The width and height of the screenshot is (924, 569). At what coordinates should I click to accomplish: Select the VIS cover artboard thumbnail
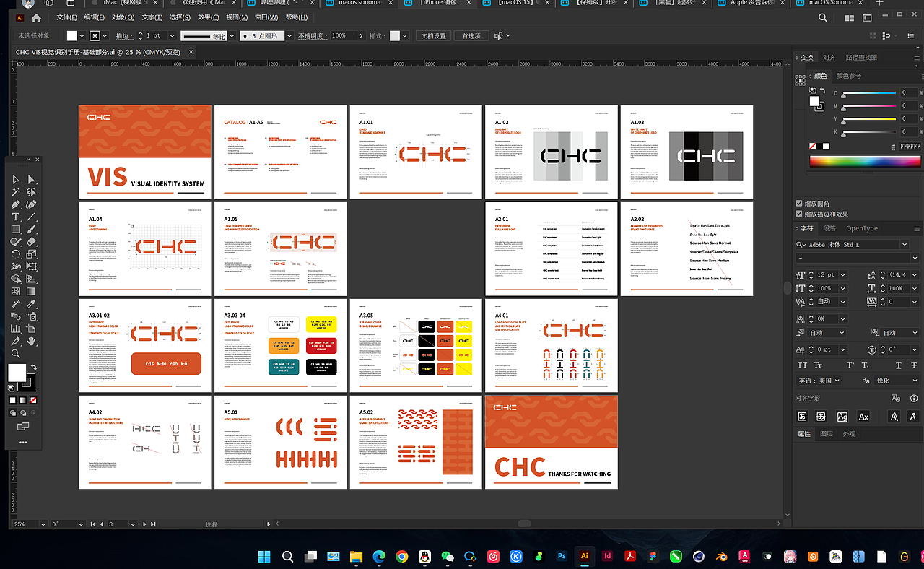point(145,152)
